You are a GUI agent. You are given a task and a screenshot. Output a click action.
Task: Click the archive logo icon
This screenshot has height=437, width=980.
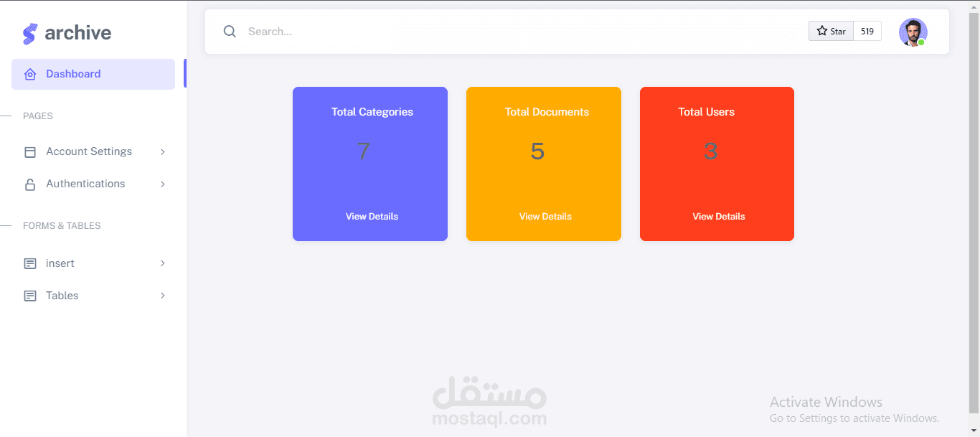click(x=29, y=34)
